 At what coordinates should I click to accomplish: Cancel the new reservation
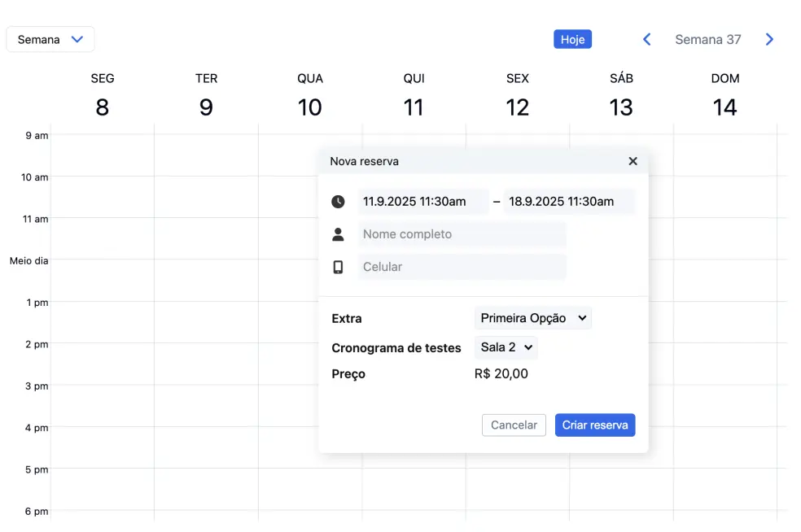pyautogui.click(x=514, y=425)
